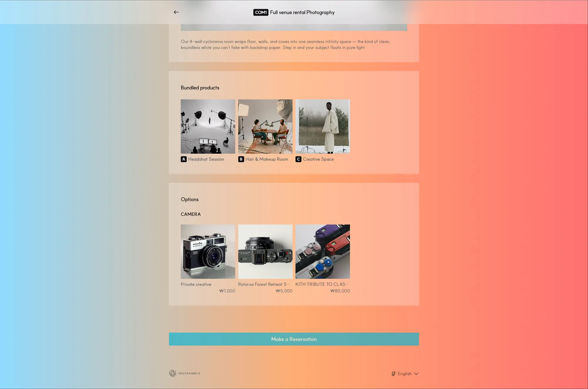Click INSCRAMBLE footer text
This screenshot has height=389, width=588.
189,373
